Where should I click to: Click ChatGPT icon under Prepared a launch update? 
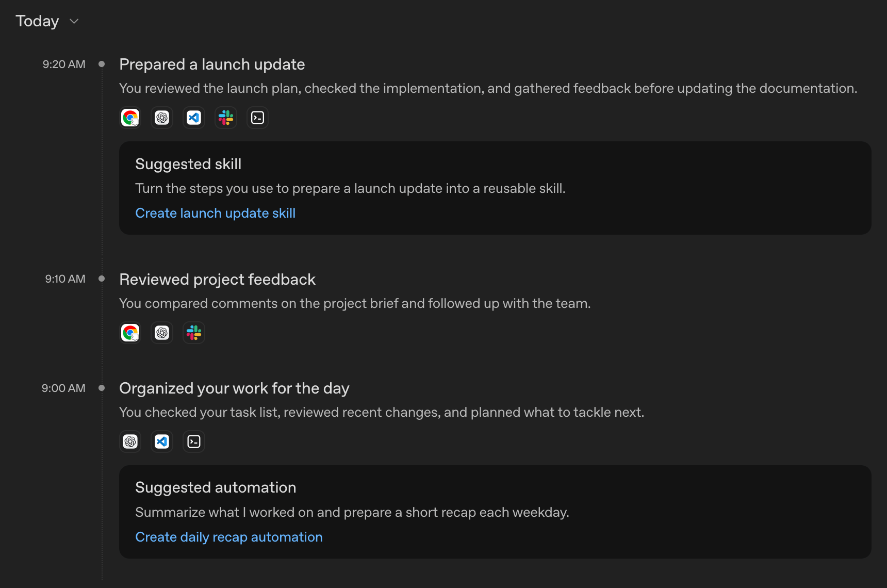pos(162,118)
